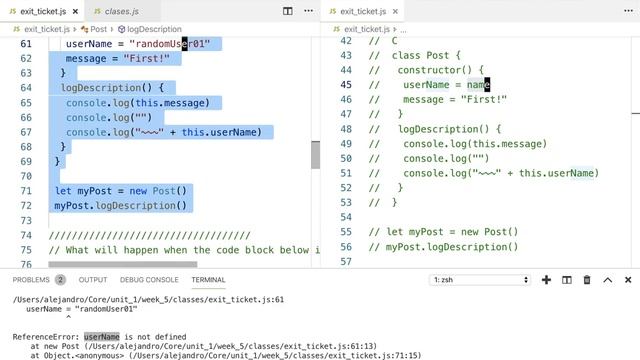640x360 pixels.
Task: Split the terminal pane
Action: [567, 280]
